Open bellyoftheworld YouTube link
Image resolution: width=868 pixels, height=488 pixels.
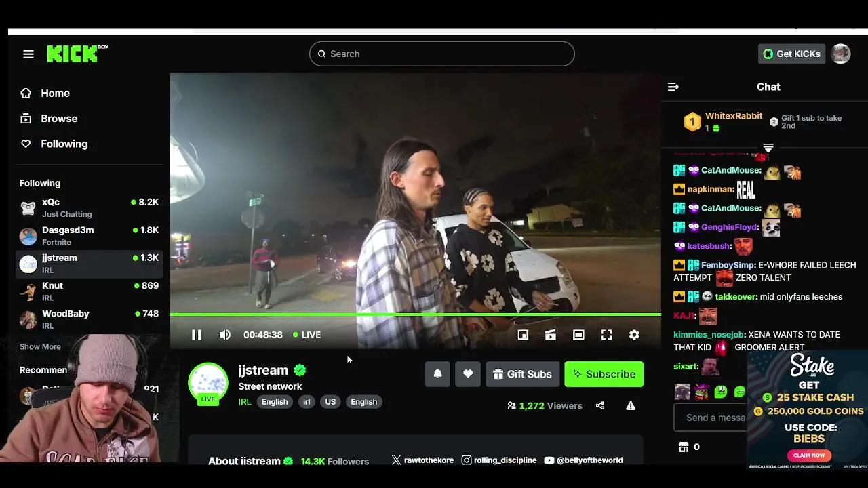(x=583, y=460)
